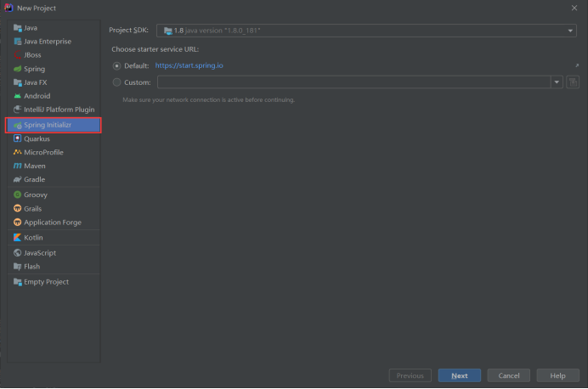The height and width of the screenshot is (389, 588).
Task: Focus the Custom URL input field
Action: coord(354,82)
